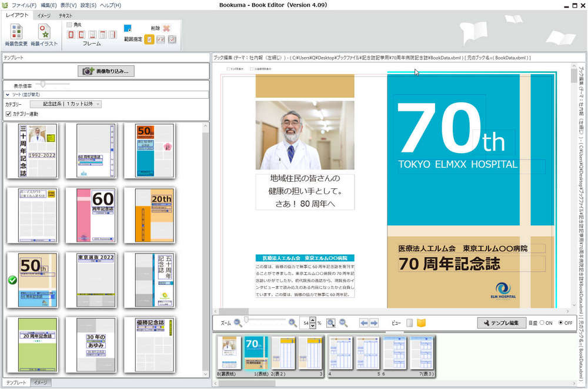
Task: Uncheck the カテゴリー連動 checkbox
Action: [x=8, y=113]
